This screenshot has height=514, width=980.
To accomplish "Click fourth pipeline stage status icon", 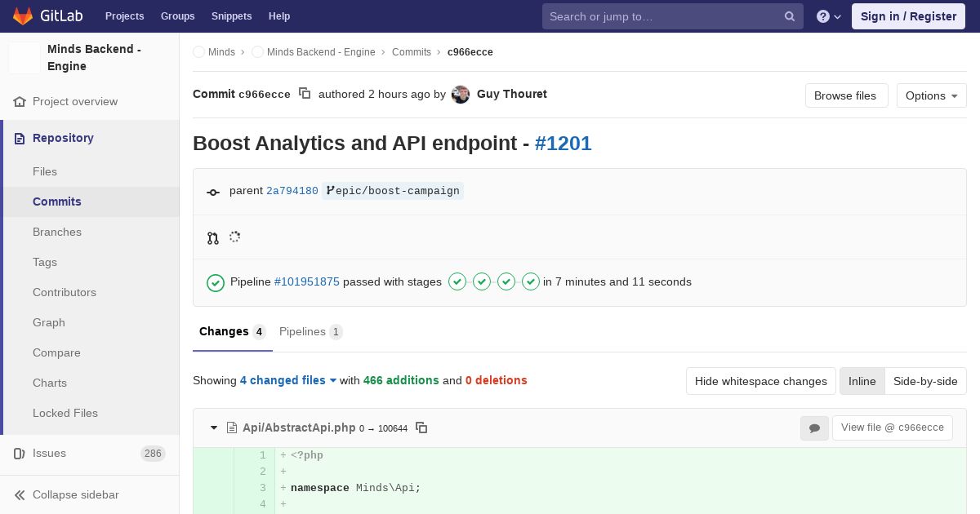I will pyautogui.click(x=531, y=281).
